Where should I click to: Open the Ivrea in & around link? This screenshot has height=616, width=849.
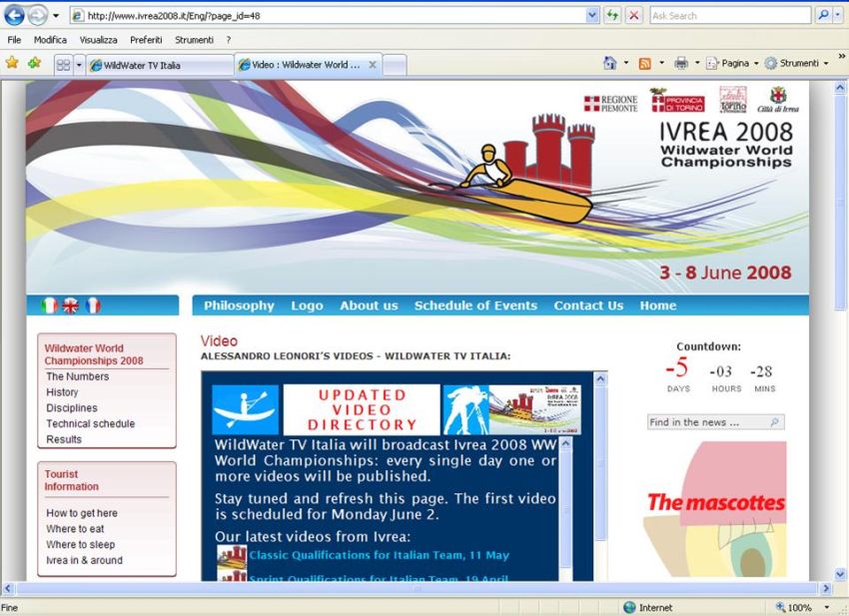pos(84,560)
